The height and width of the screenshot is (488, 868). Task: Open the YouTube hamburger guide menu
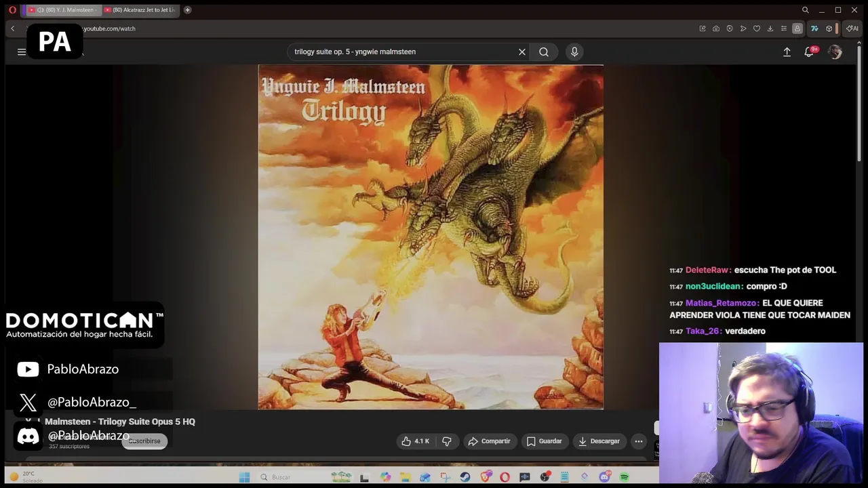(22, 52)
